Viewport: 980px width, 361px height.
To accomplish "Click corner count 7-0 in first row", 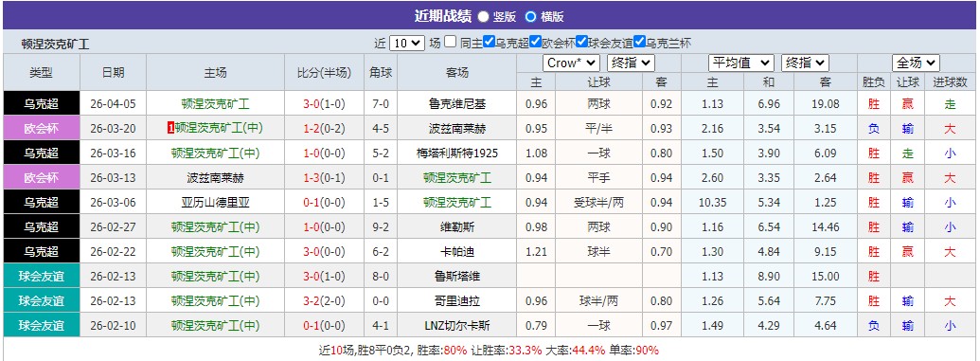I will click(x=381, y=104).
